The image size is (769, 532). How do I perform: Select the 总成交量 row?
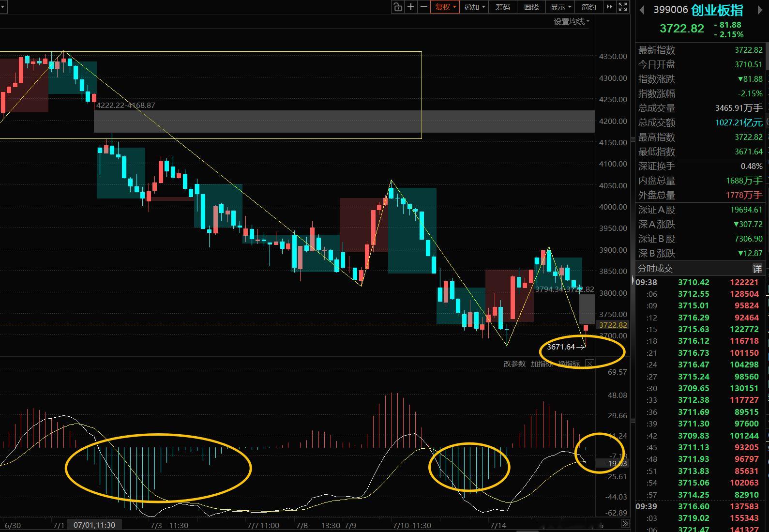click(700, 108)
